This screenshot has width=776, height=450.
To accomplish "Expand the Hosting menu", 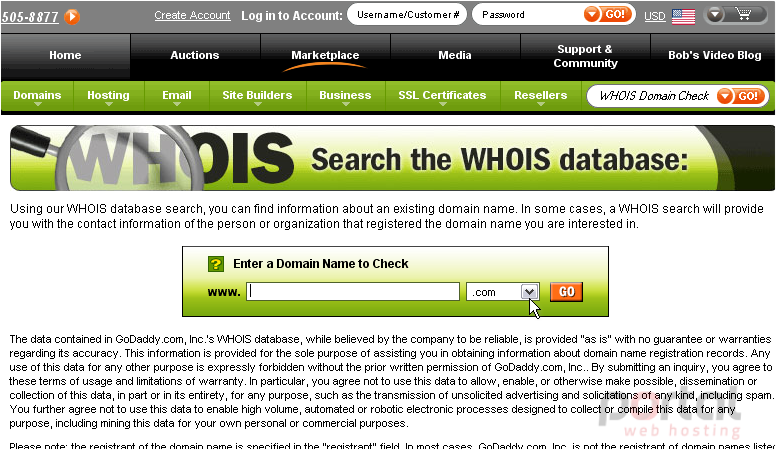I will 108,96.
